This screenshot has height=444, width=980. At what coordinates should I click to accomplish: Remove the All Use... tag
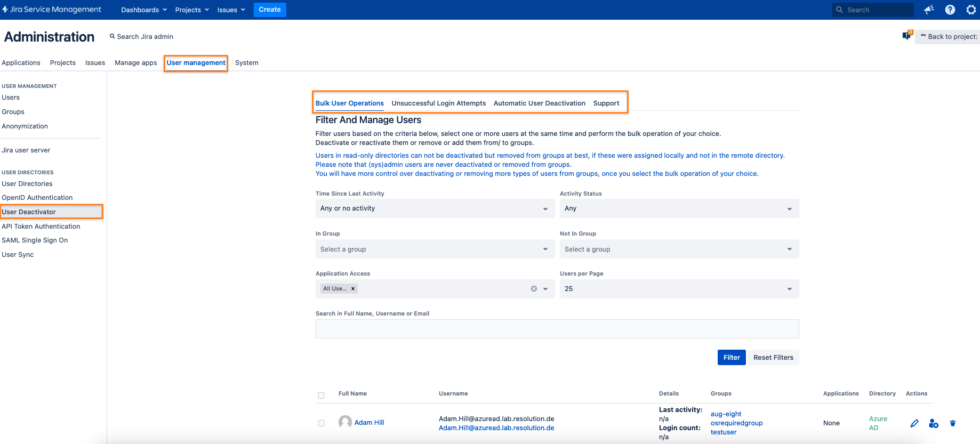tap(353, 289)
